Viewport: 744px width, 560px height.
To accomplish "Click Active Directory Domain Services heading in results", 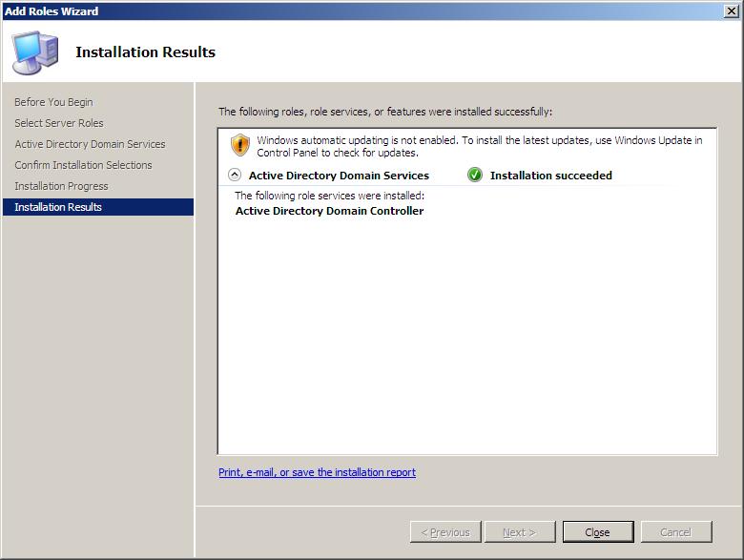I will 339,176.
